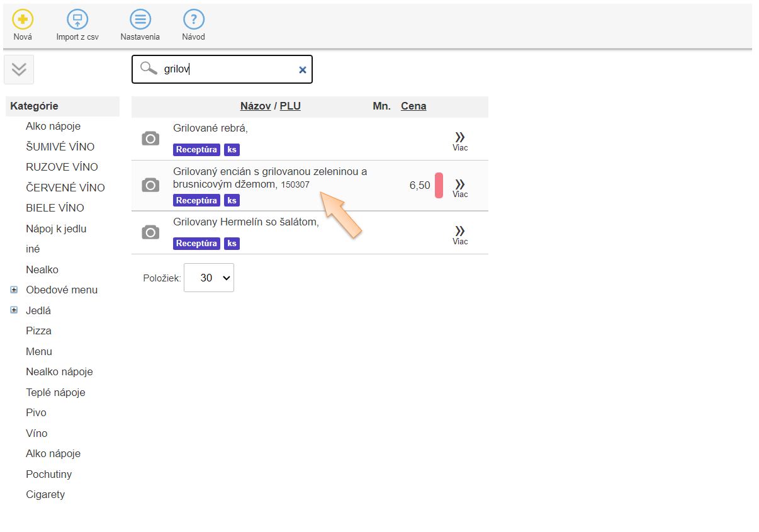Clear the search field with the X
Image resolution: width=759 pixels, height=532 pixels.
(x=302, y=70)
